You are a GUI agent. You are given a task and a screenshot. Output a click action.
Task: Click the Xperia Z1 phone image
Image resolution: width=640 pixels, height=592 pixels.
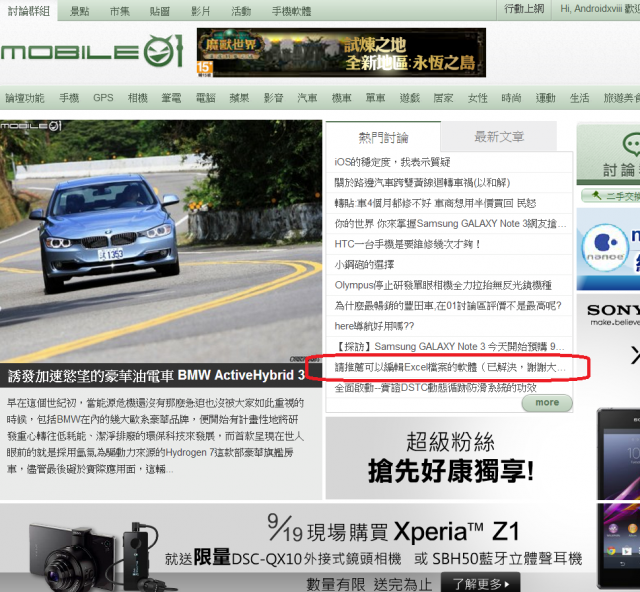pyautogui.click(x=618, y=498)
